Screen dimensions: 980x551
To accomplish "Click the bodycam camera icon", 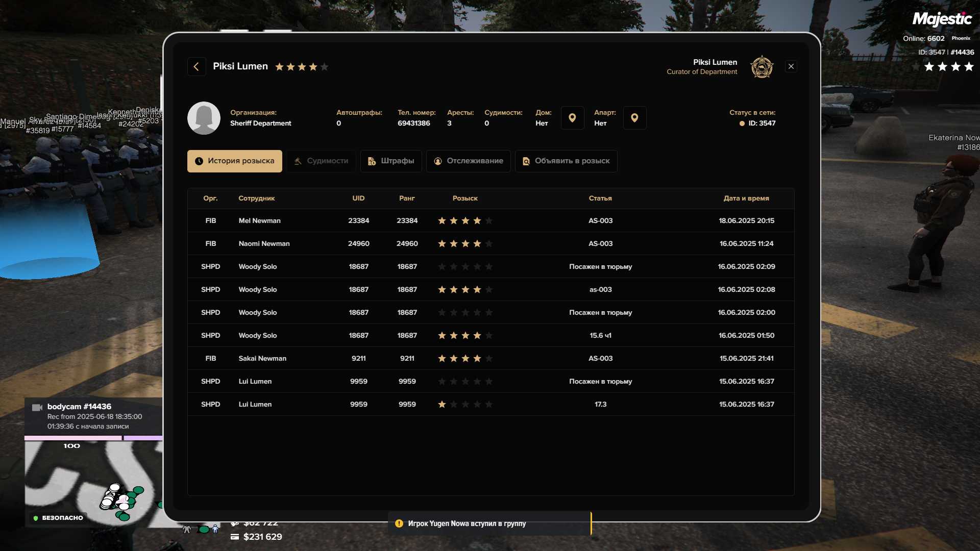I will [37, 407].
